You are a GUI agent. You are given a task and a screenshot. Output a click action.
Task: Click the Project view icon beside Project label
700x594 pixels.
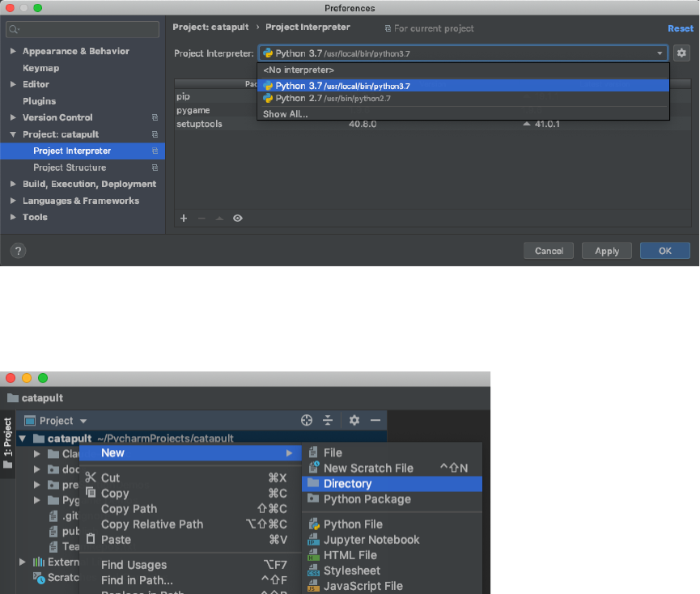(30, 421)
